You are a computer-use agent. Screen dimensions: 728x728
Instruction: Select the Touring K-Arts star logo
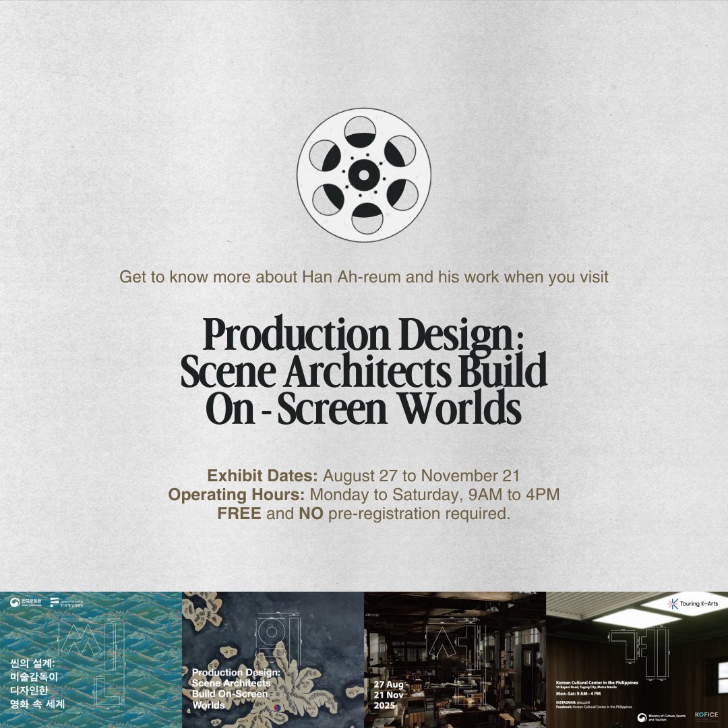671,603
